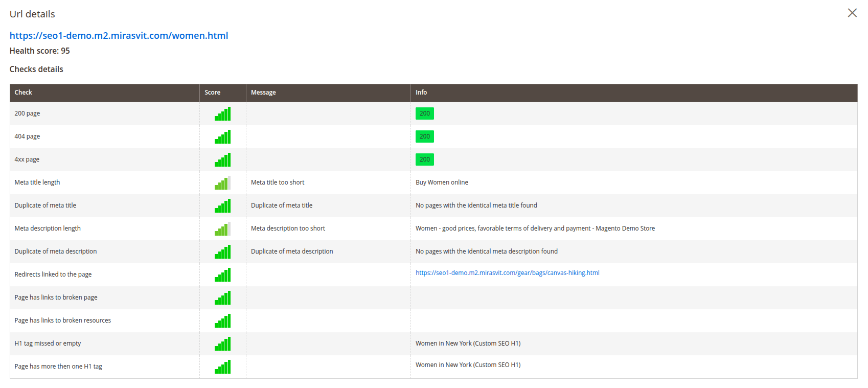Viewport: 868px width, 388px height.
Task: Click the 'Meta title too short' message
Action: pos(278,182)
